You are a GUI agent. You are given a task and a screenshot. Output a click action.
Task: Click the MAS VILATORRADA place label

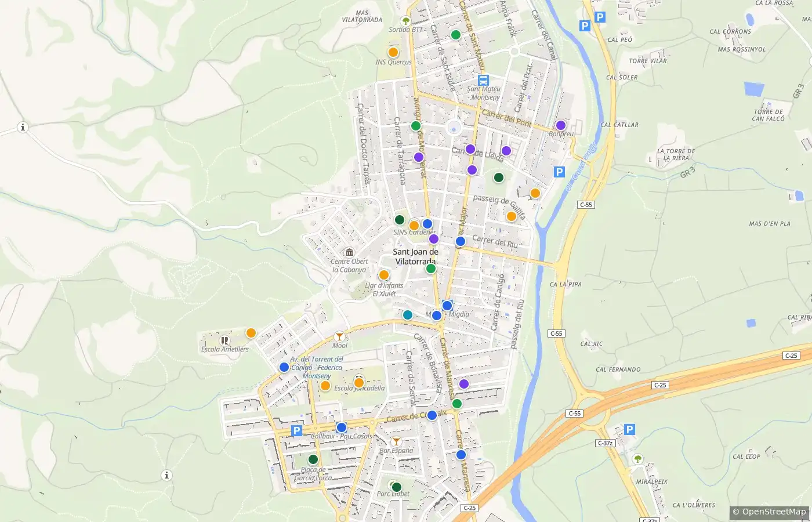tap(362, 16)
